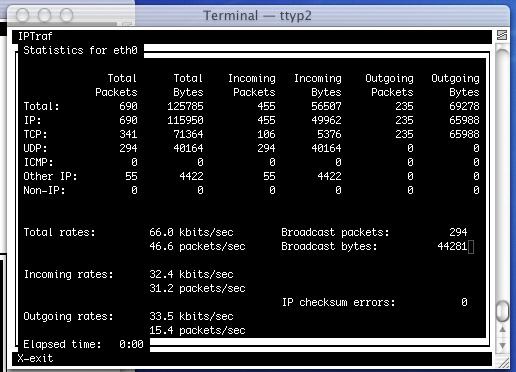
Task: Click the Elapsed time value 0:00
Action: [131, 344]
